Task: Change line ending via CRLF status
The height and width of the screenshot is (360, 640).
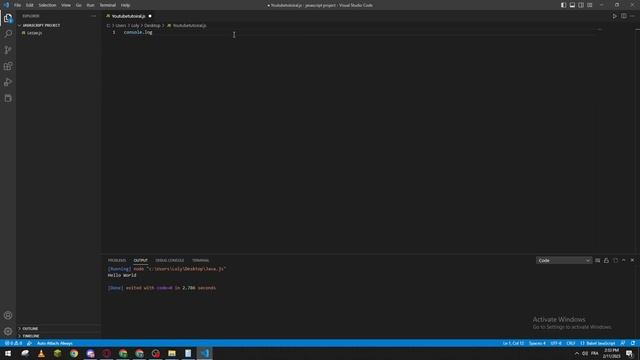Action: 571,343
